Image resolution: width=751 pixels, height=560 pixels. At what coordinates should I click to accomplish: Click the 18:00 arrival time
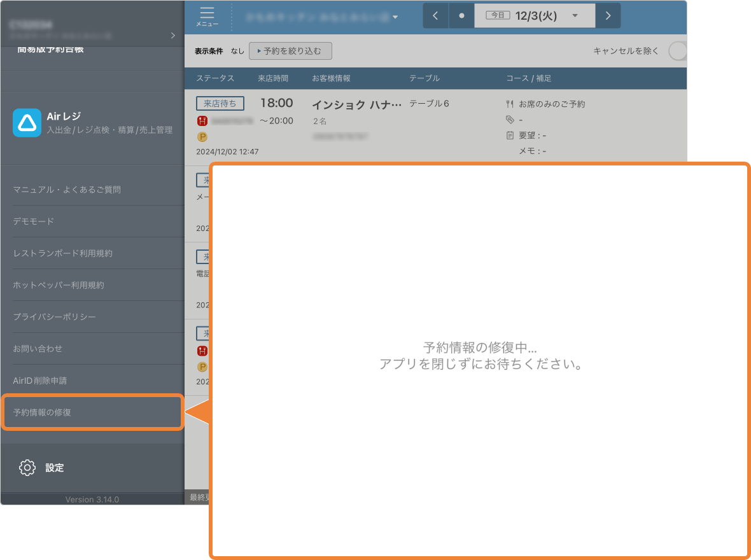coord(276,103)
